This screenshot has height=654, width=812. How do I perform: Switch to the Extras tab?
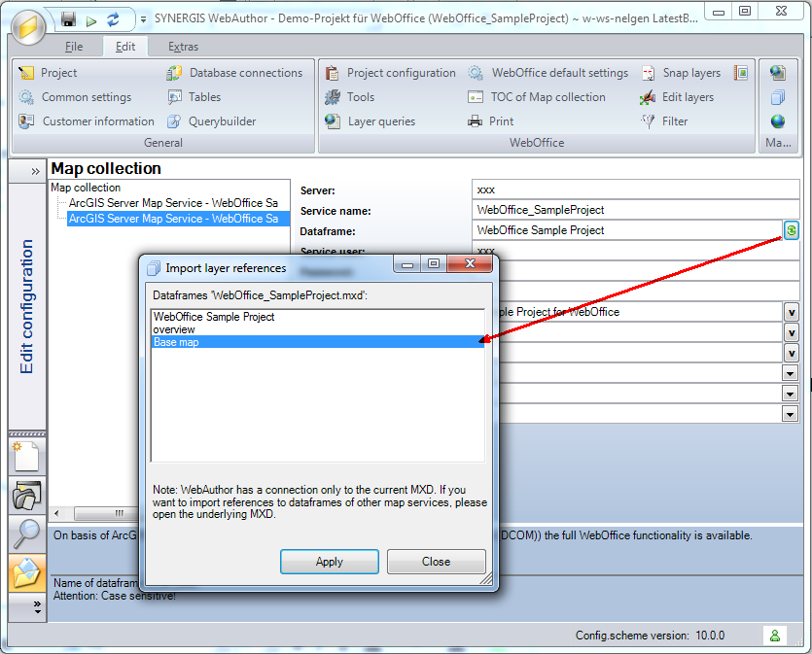[183, 46]
